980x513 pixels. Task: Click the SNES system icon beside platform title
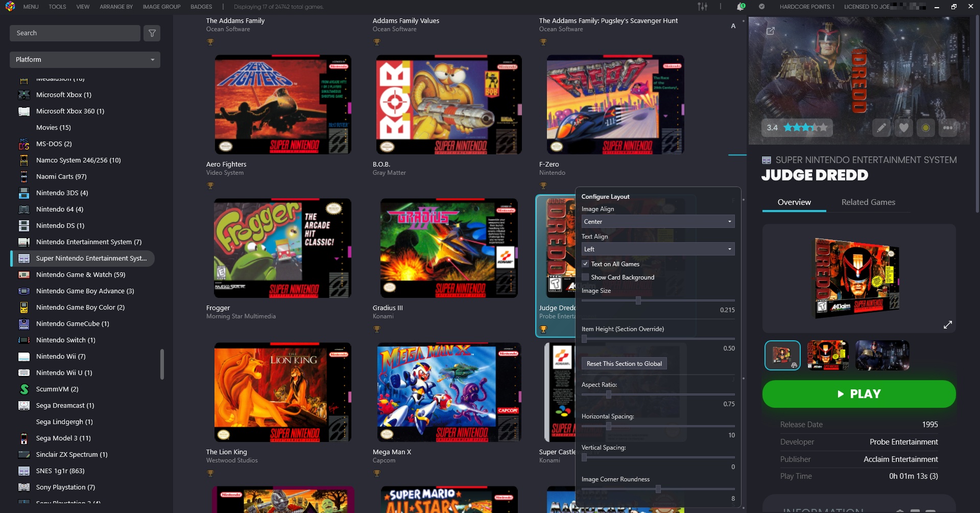point(767,160)
